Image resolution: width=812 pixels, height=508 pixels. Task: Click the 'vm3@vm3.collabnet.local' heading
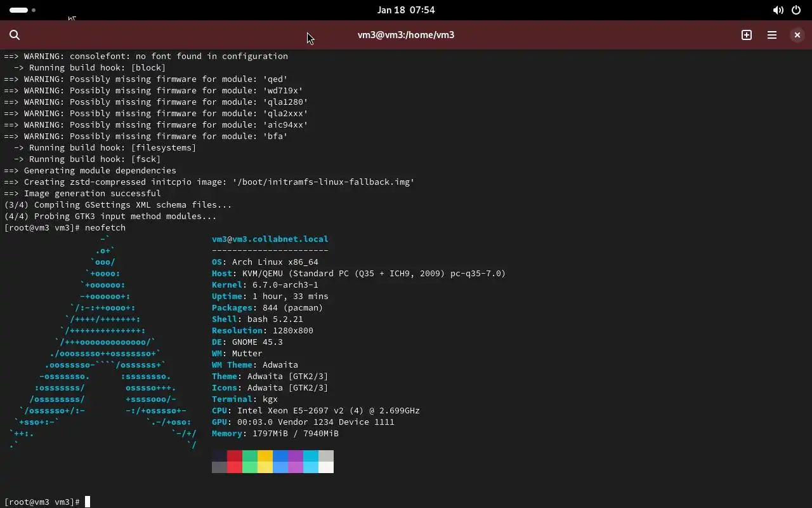coord(270,239)
